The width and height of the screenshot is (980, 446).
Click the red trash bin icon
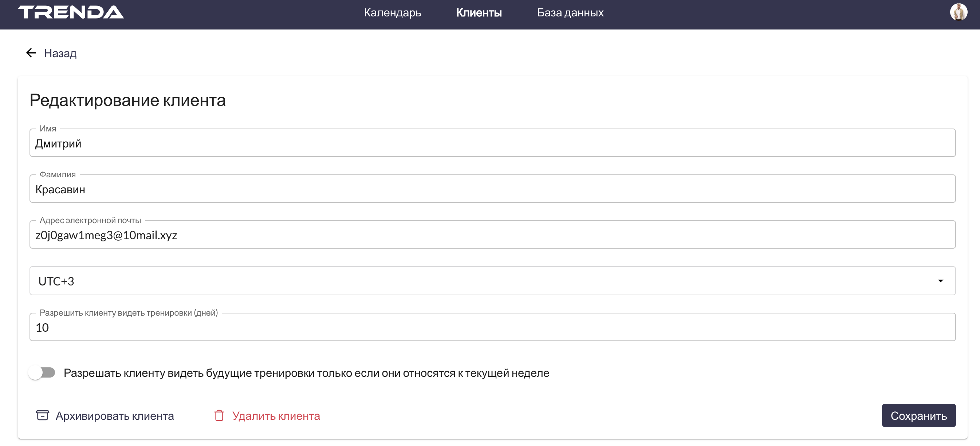tap(219, 415)
